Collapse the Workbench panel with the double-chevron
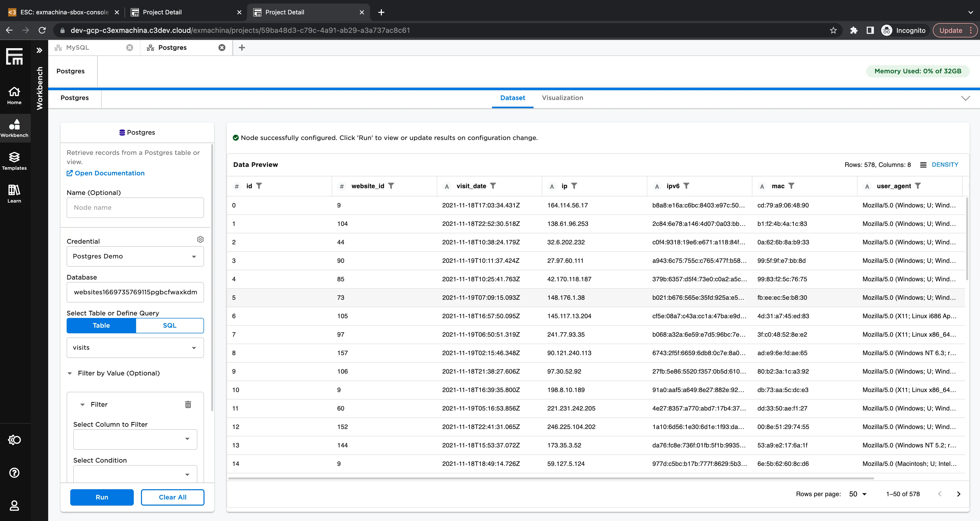The image size is (980, 521). [x=39, y=50]
